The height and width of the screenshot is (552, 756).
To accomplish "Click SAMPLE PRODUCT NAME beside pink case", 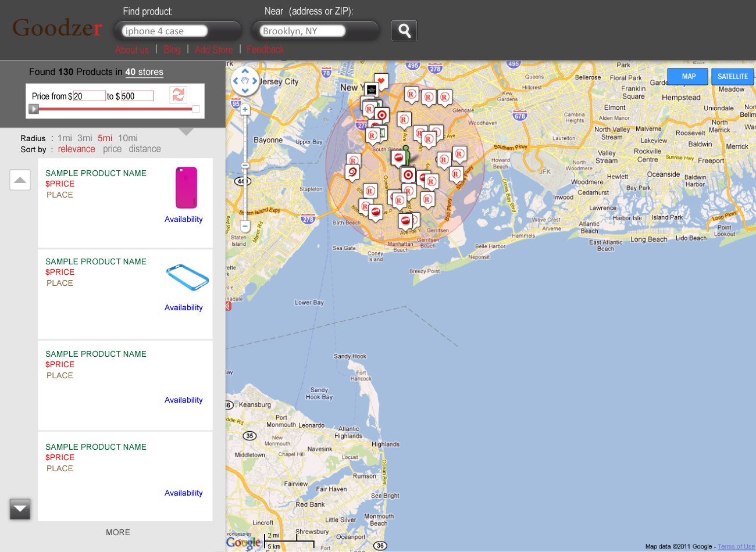I will (96, 173).
